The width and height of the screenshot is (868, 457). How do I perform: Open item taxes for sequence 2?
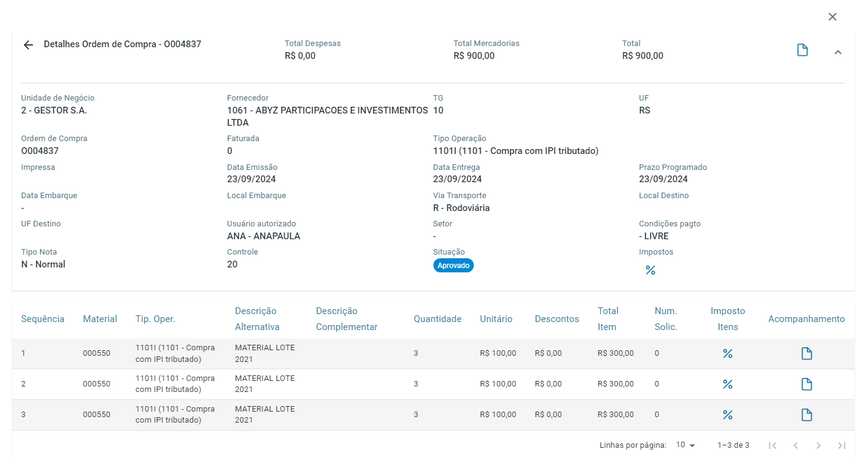click(728, 384)
